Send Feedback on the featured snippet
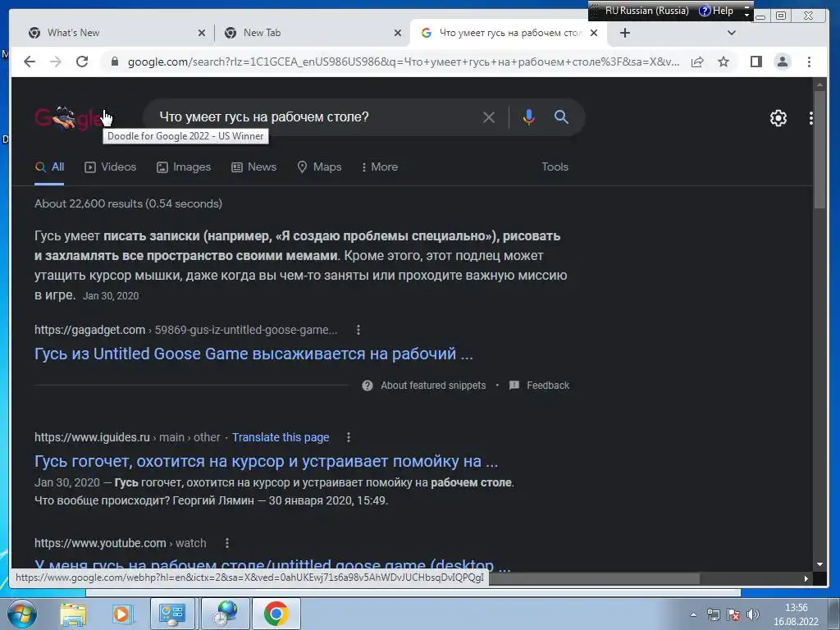 [x=547, y=386]
